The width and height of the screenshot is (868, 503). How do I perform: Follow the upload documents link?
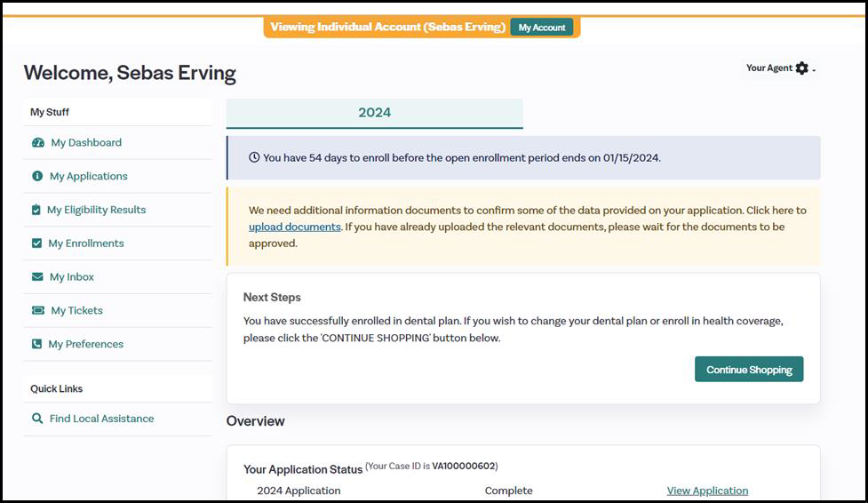[294, 228]
